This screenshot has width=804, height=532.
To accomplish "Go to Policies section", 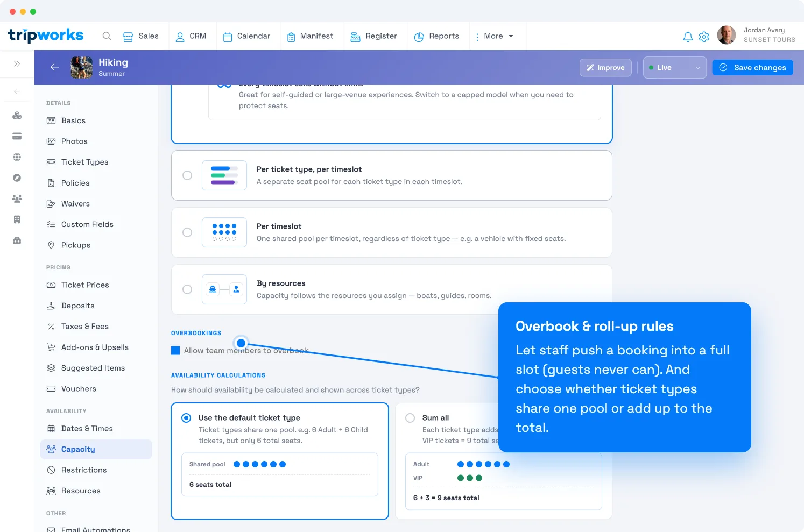I will coord(96,183).
